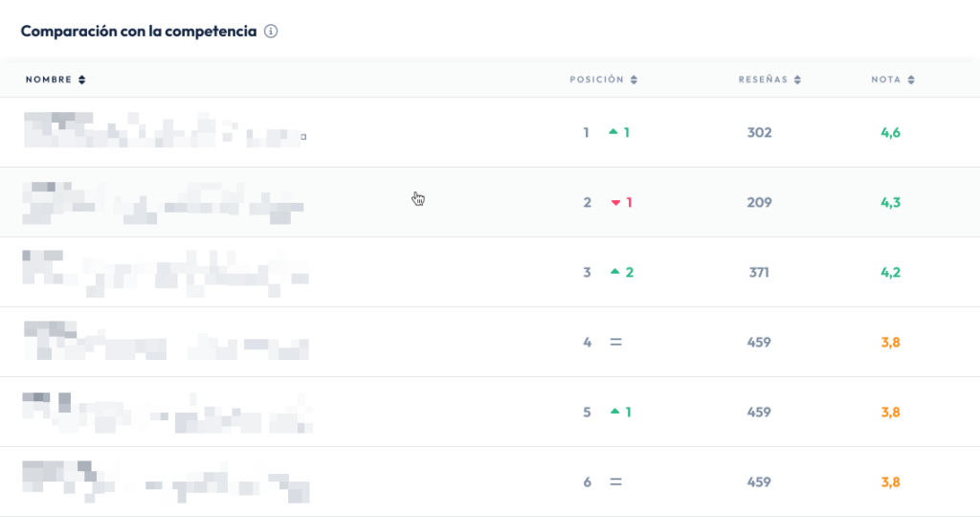
Task: Sort by Nota column arrows
Action: point(911,80)
